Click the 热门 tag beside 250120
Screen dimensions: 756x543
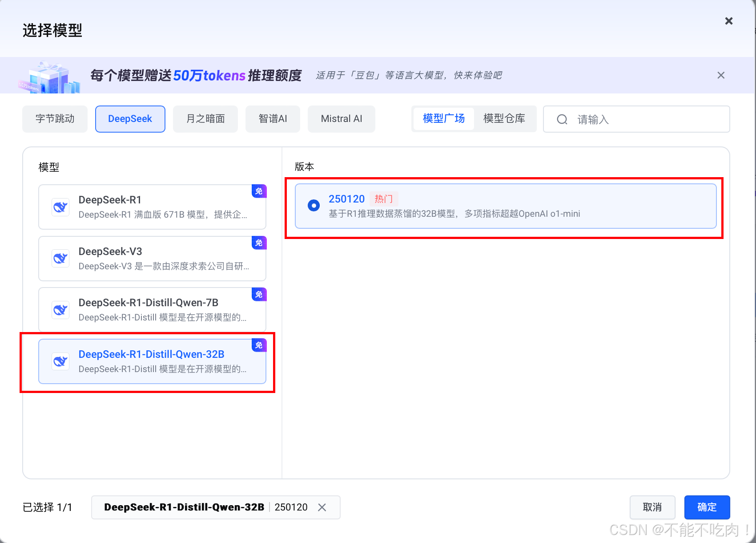pos(383,199)
